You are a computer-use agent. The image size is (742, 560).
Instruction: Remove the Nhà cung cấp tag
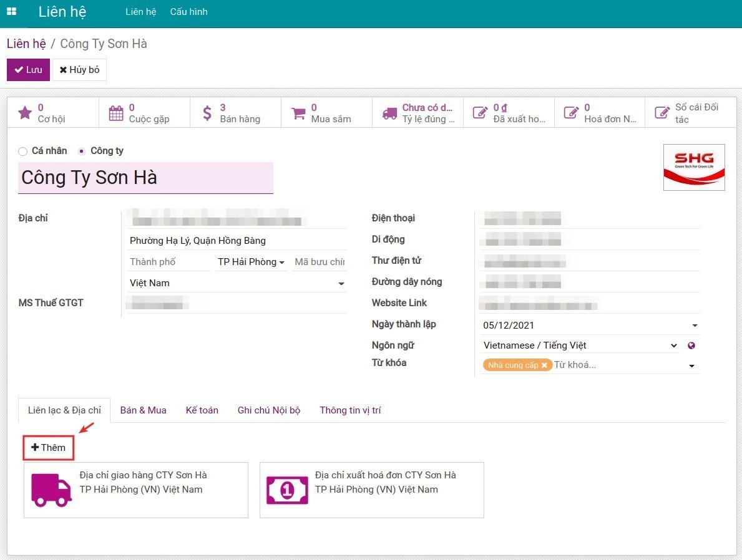point(544,365)
